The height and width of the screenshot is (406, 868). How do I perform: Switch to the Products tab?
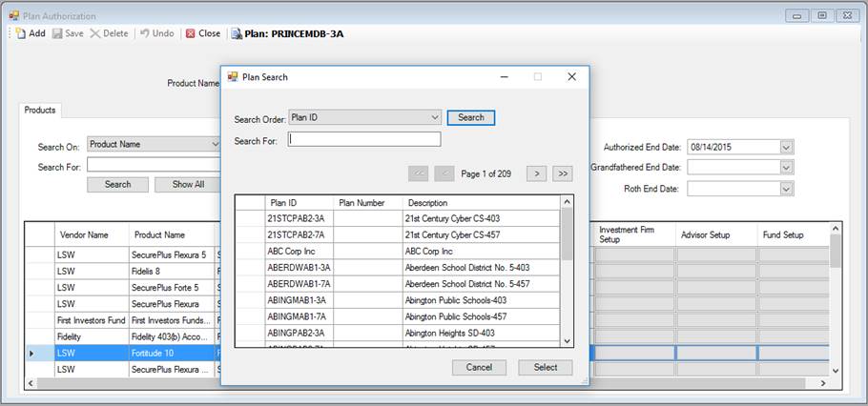tap(40, 110)
